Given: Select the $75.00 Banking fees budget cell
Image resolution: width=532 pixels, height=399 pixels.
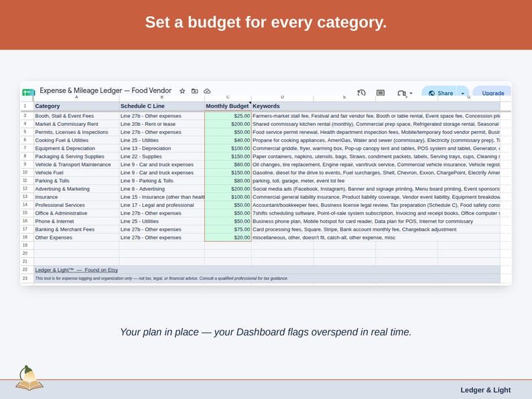Looking at the screenshot, I should [228, 230].
